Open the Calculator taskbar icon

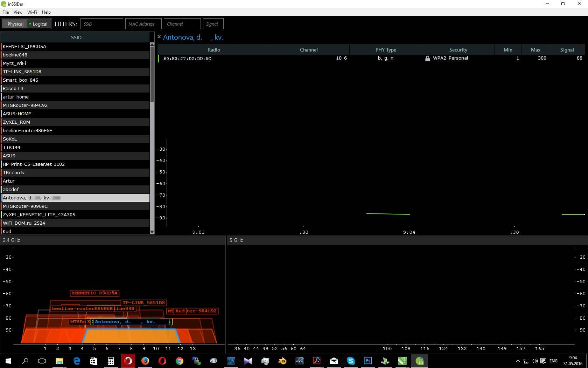pyautogui.click(x=111, y=361)
